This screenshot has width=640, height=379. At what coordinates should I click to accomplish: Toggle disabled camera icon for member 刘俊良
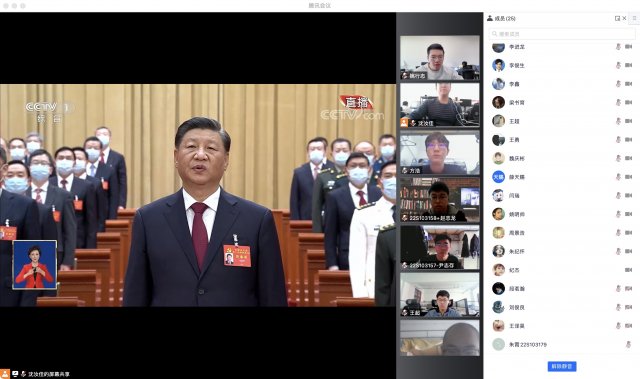click(628, 307)
